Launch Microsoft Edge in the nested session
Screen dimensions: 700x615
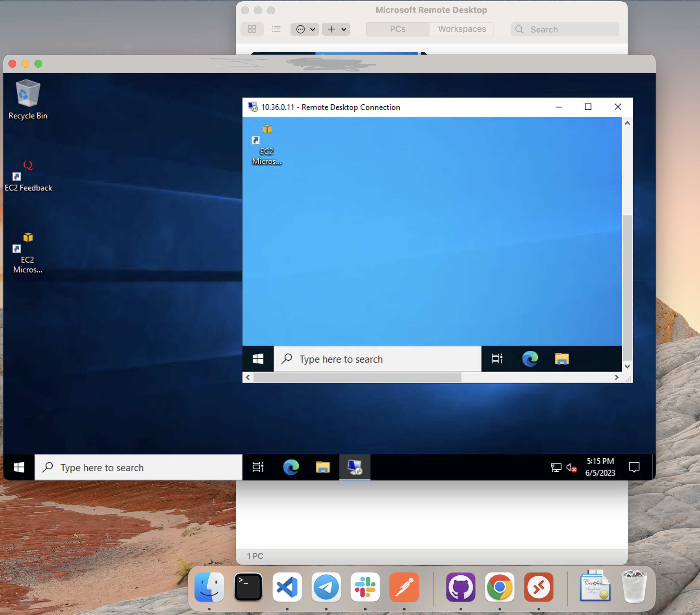(530, 359)
